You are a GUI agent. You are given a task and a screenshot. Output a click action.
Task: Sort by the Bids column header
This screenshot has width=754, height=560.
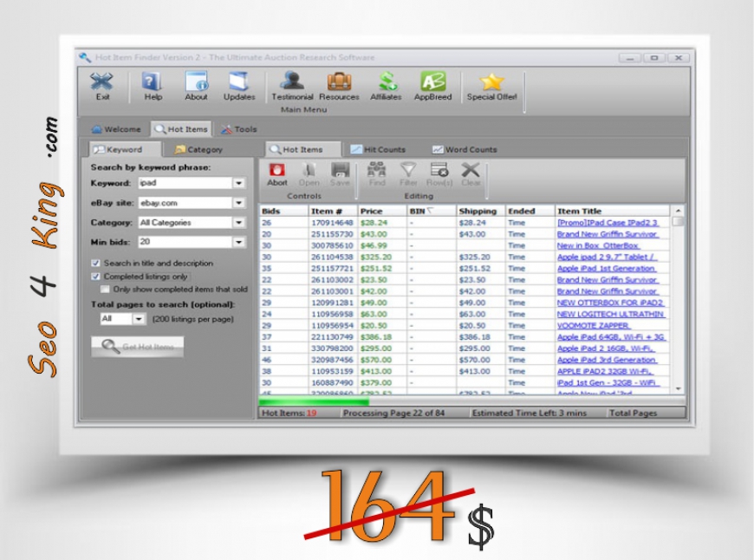pos(283,212)
